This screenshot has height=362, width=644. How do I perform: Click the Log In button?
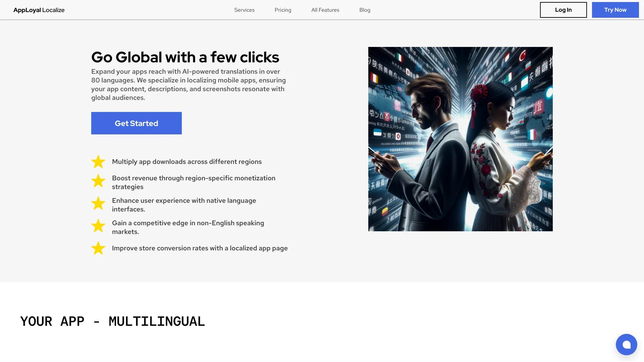(563, 10)
